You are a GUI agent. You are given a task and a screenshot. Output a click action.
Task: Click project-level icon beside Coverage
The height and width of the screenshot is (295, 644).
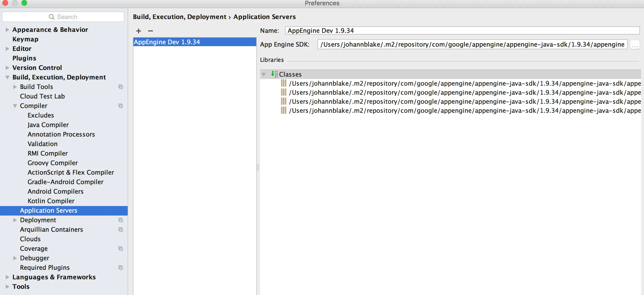121,249
